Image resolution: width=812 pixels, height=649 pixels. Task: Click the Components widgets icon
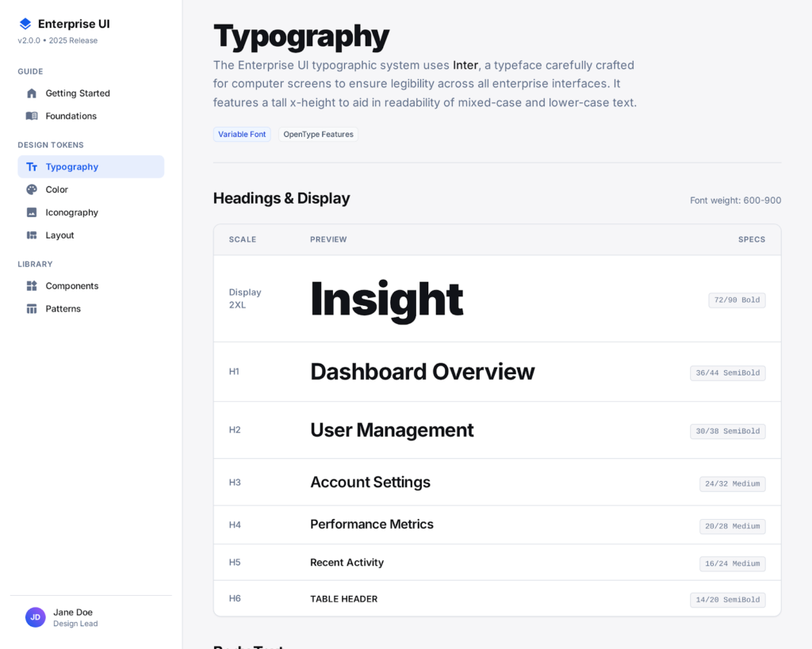[32, 286]
